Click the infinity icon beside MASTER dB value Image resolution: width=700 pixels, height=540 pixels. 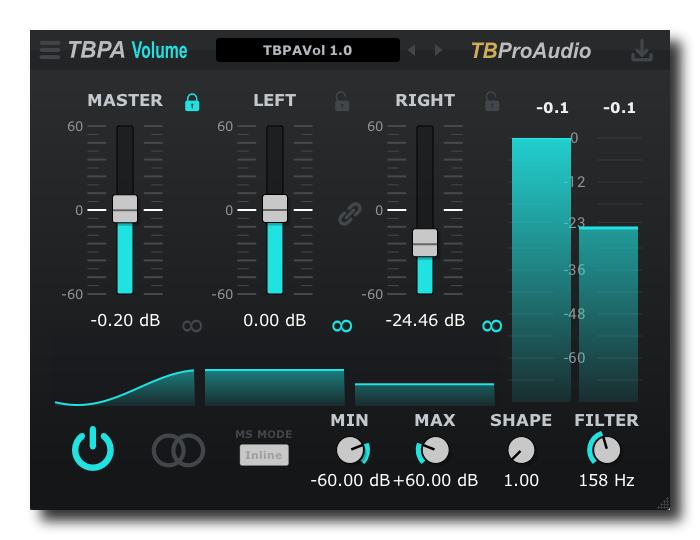(x=192, y=325)
